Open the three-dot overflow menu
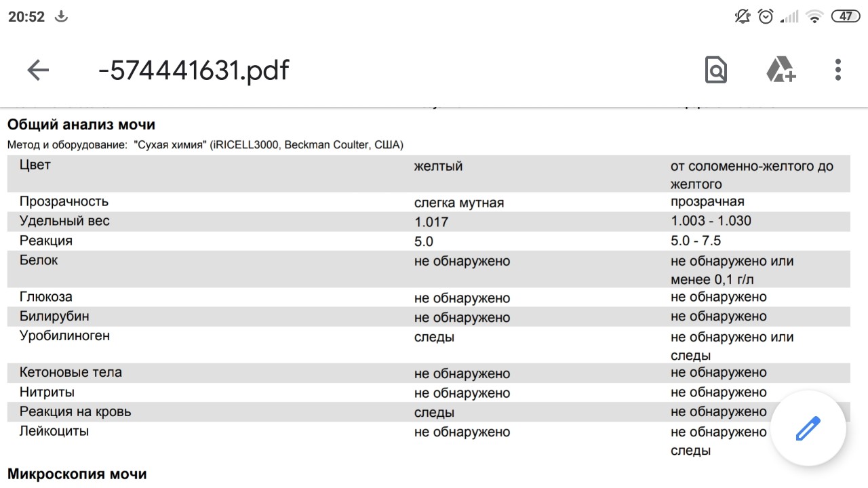 (x=838, y=70)
